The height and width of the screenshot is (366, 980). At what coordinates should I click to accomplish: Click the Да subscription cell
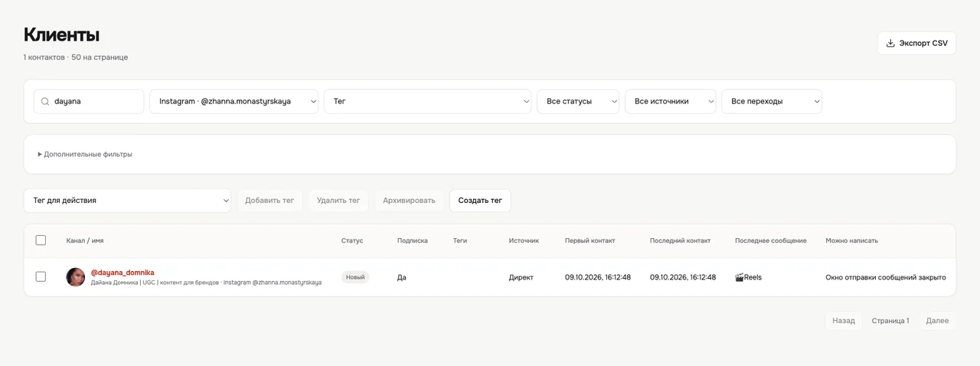pyautogui.click(x=402, y=277)
